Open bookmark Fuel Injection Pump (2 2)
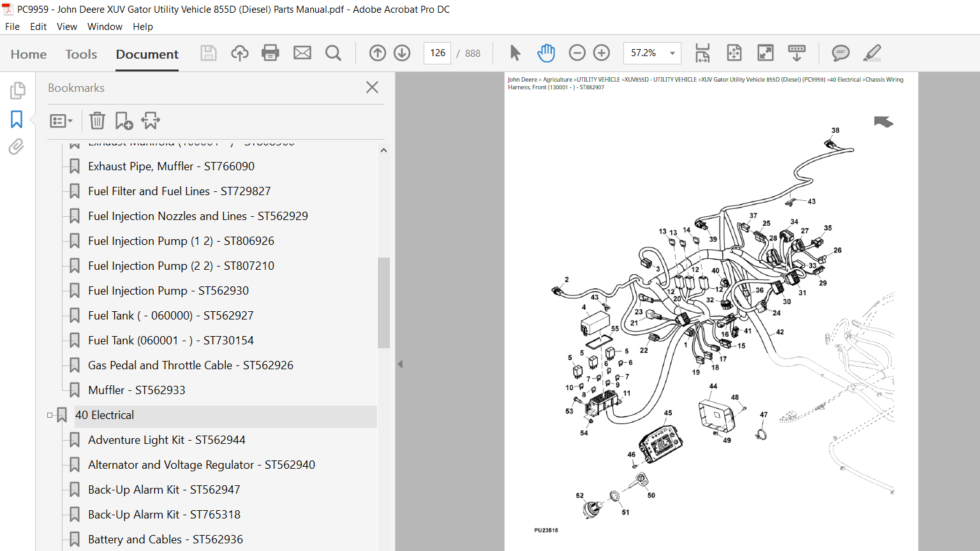The image size is (980, 551). tap(181, 266)
